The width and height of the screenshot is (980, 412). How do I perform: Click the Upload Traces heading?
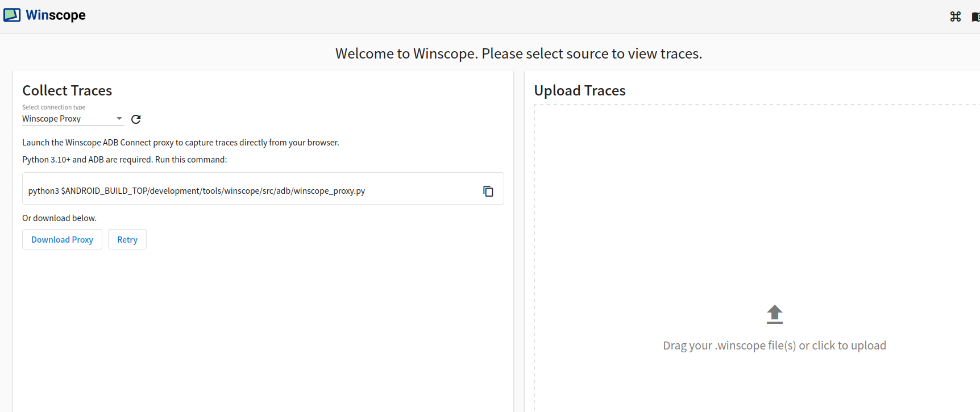[580, 90]
